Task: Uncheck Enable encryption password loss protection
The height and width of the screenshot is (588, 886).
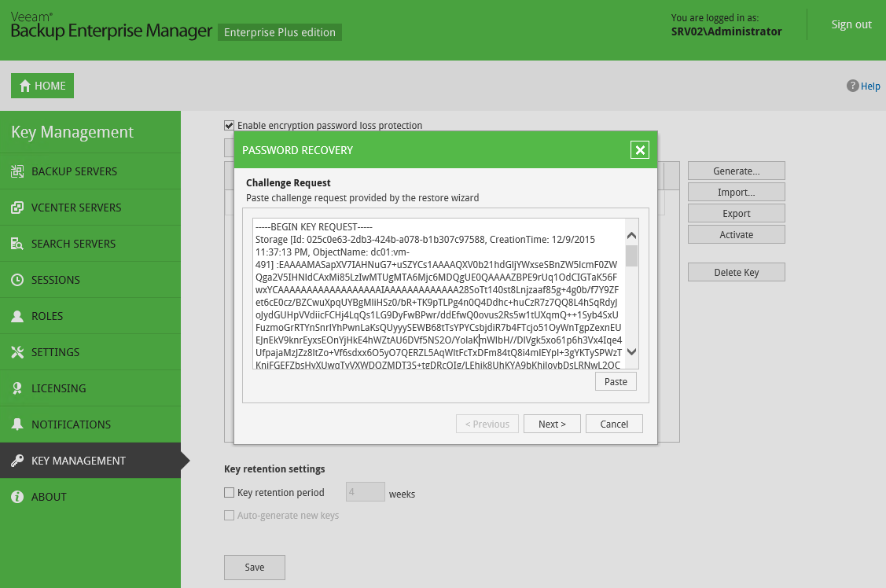Action: click(x=230, y=125)
